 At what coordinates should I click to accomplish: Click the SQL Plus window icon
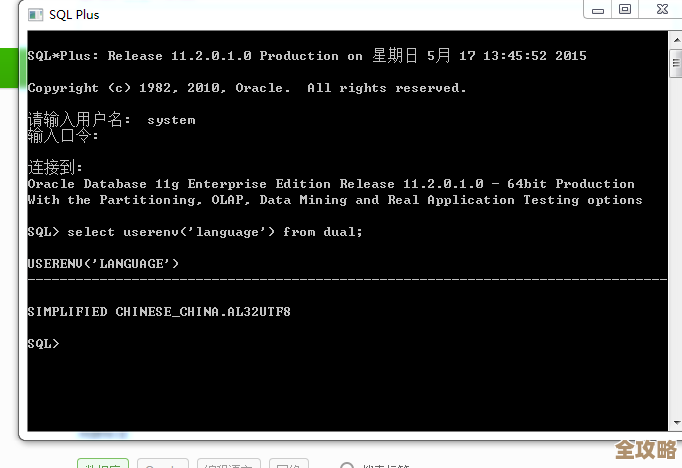pos(35,15)
